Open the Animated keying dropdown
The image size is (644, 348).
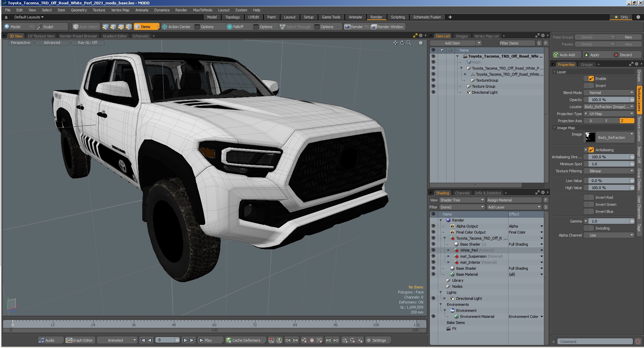click(117, 340)
